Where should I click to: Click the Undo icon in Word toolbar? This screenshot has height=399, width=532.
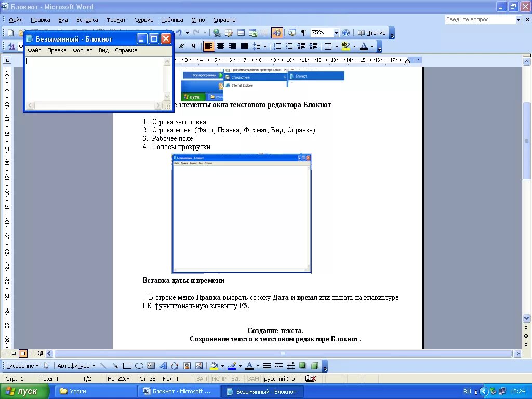click(179, 33)
